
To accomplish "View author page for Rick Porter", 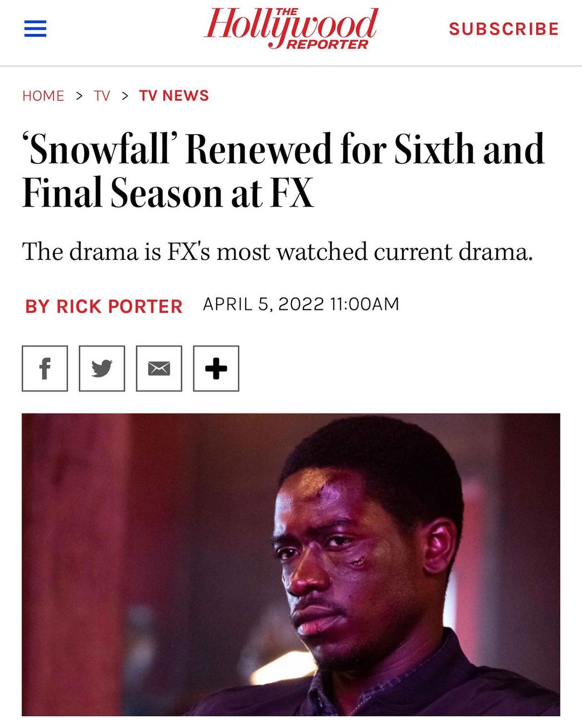I will (103, 306).
